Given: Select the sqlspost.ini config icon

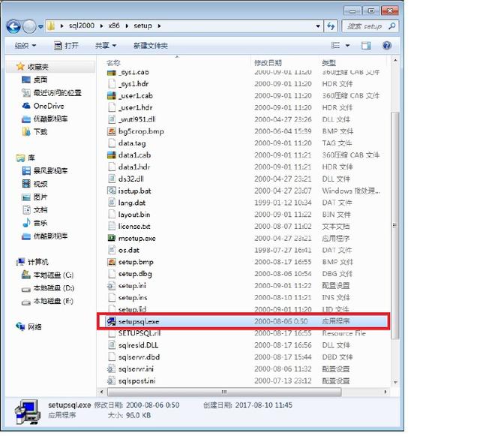Looking at the screenshot, I should point(111,381).
